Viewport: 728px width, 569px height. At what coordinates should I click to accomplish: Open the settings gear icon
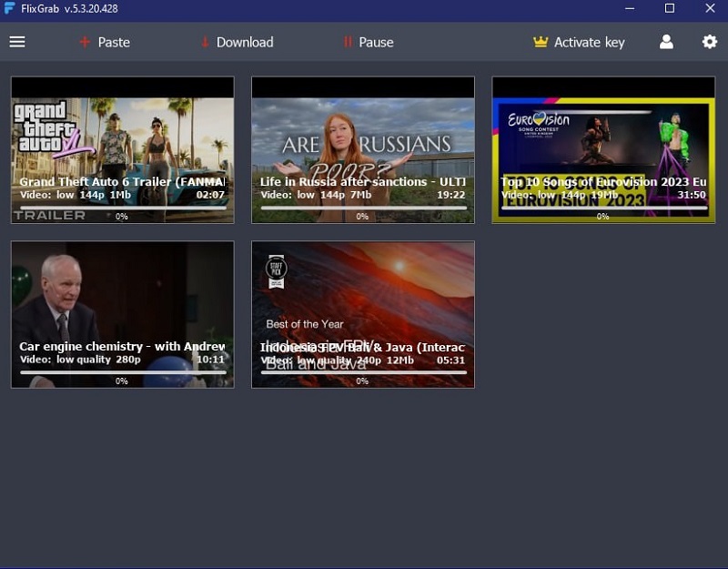click(710, 42)
